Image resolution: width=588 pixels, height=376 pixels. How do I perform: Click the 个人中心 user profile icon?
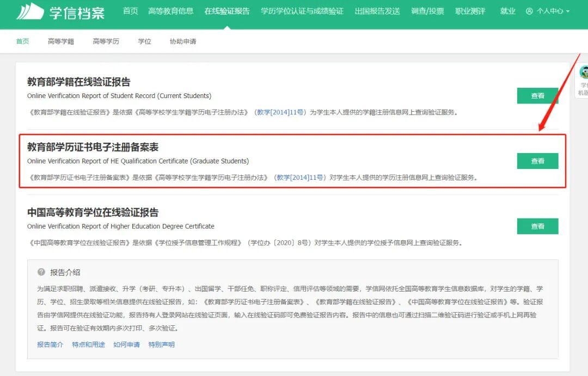529,10
